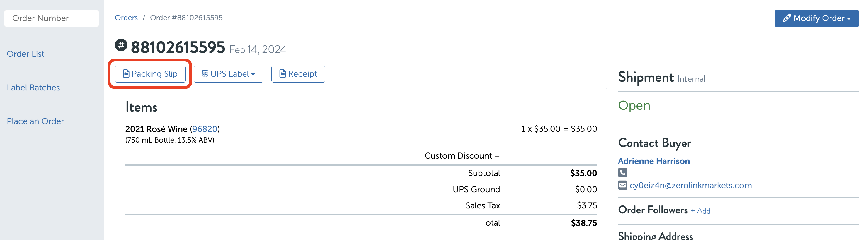Select Place an Order in sidebar
This screenshot has width=868, height=240.
35,121
